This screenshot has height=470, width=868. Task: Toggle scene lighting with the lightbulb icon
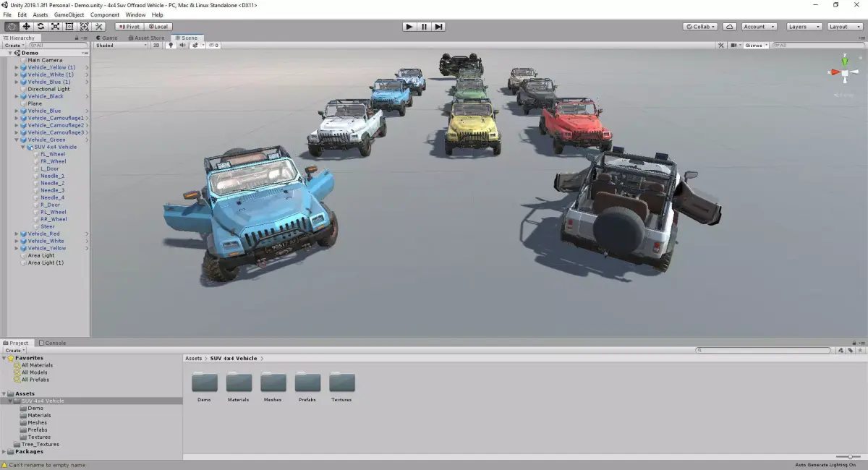pyautogui.click(x=171, y=45)
